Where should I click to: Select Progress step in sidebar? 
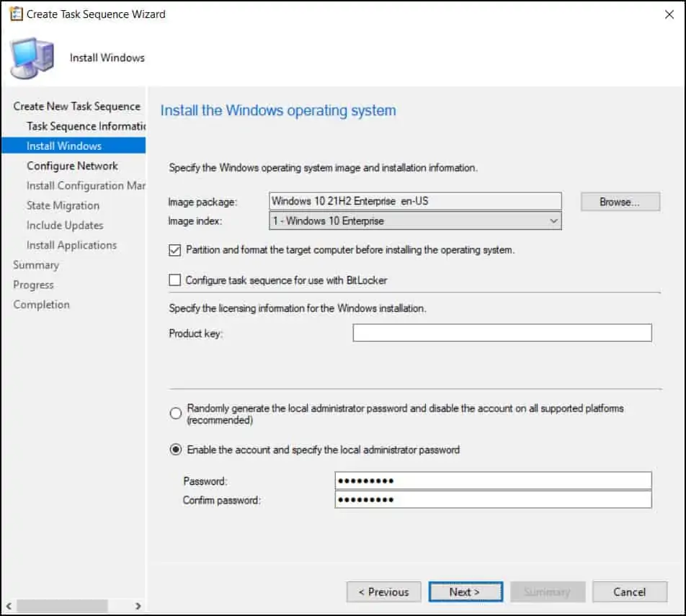(x=33, y=285)
